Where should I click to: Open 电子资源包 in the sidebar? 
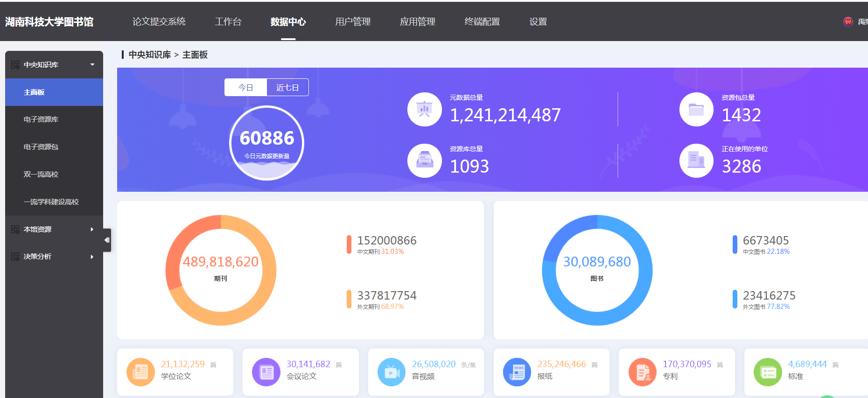point(54,147)
